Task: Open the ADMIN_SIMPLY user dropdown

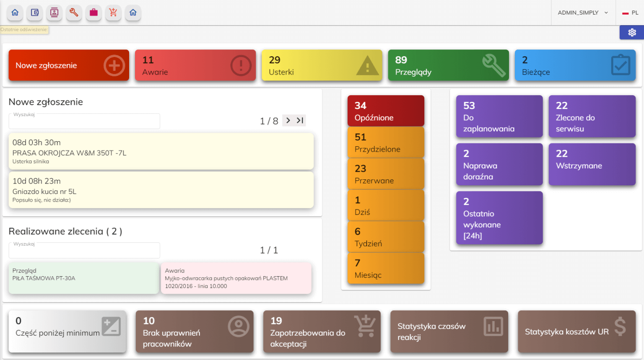Action: point(582,13)
